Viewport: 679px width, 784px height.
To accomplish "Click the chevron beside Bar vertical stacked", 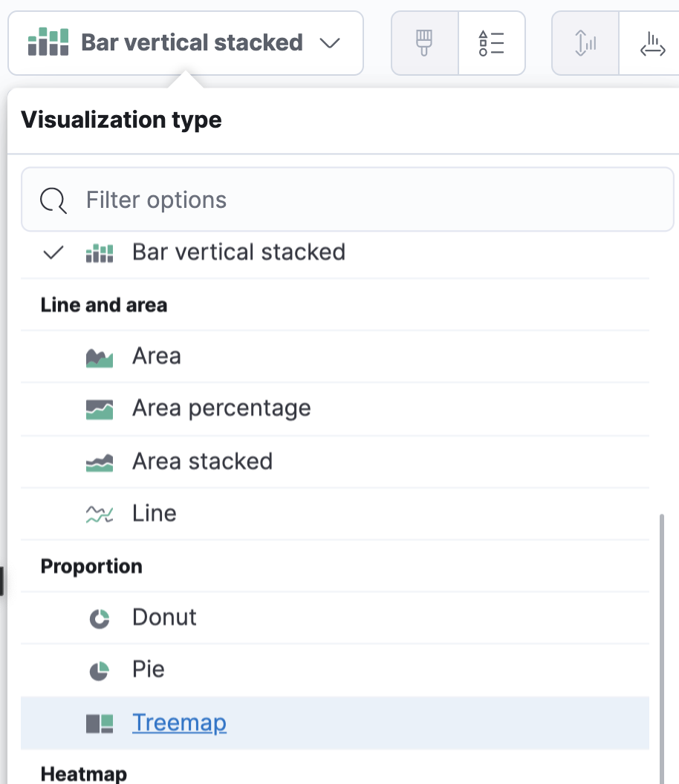I will [329, 43].
